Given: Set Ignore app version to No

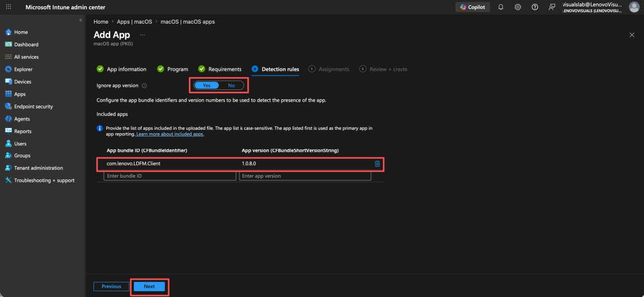Looking at the screenshot, I should 231,85.
